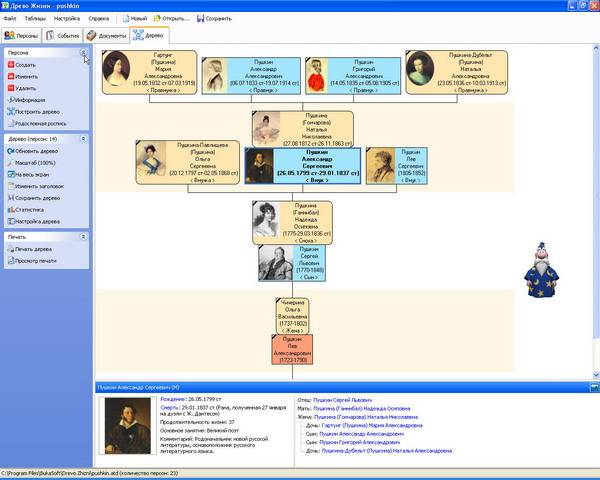The image size is (600, 480).
Task: Open the Таблицы menu
Action: 35,18
